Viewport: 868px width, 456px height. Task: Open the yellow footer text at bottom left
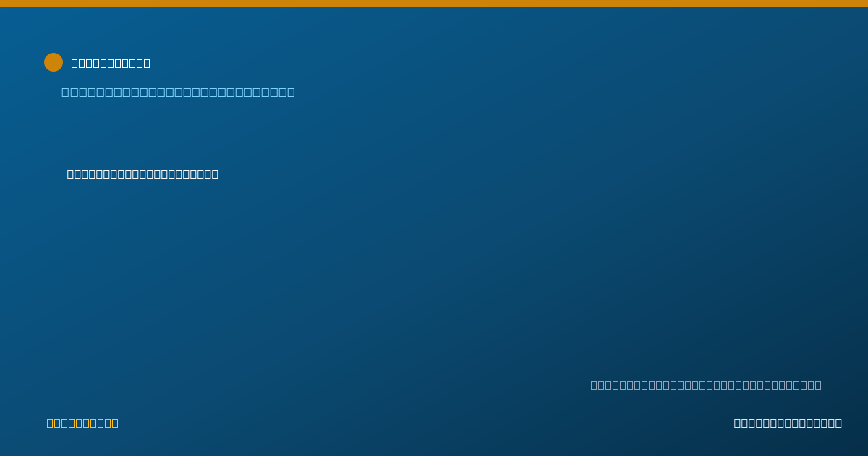[82, 423]
